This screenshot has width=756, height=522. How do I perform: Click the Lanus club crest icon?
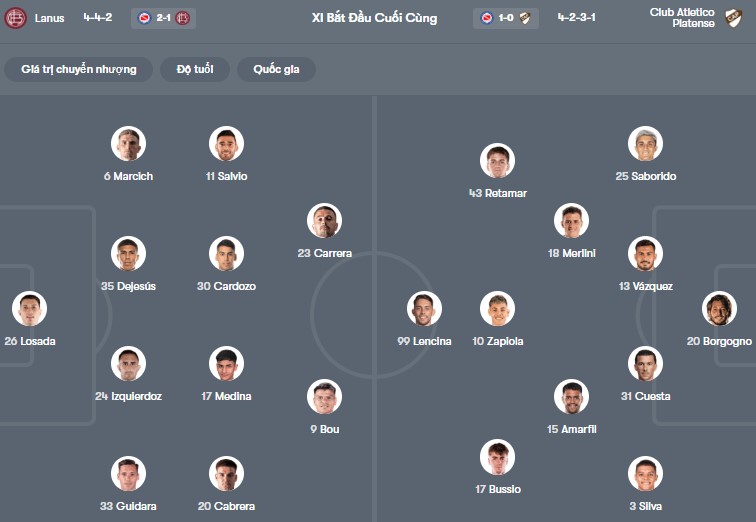click(15, 18)
